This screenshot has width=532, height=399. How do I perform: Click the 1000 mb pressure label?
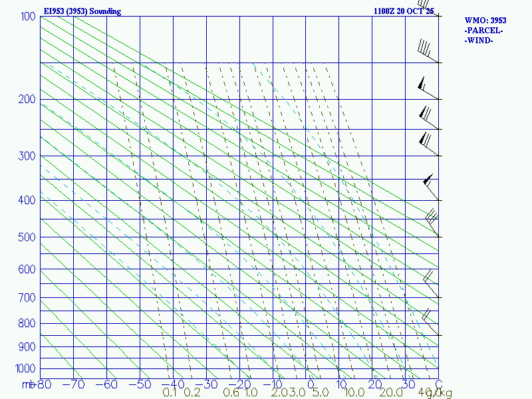click(x=25, y=368)
